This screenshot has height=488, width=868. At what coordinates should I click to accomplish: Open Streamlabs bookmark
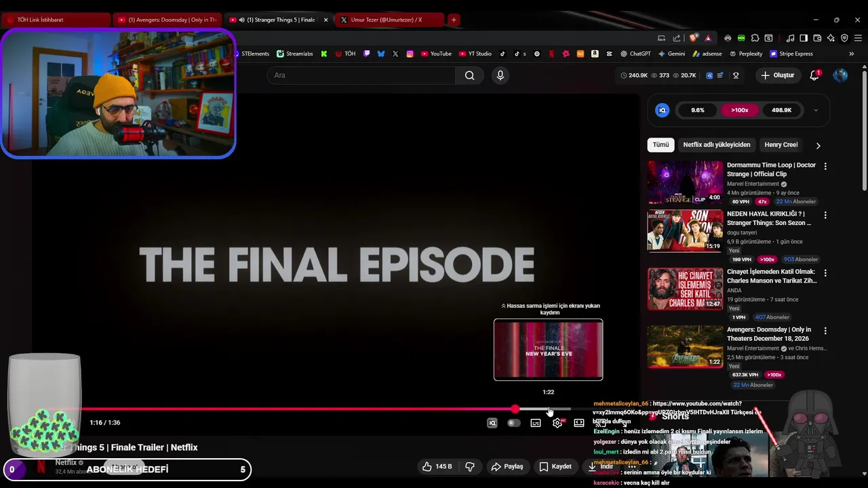coord(295,54)
